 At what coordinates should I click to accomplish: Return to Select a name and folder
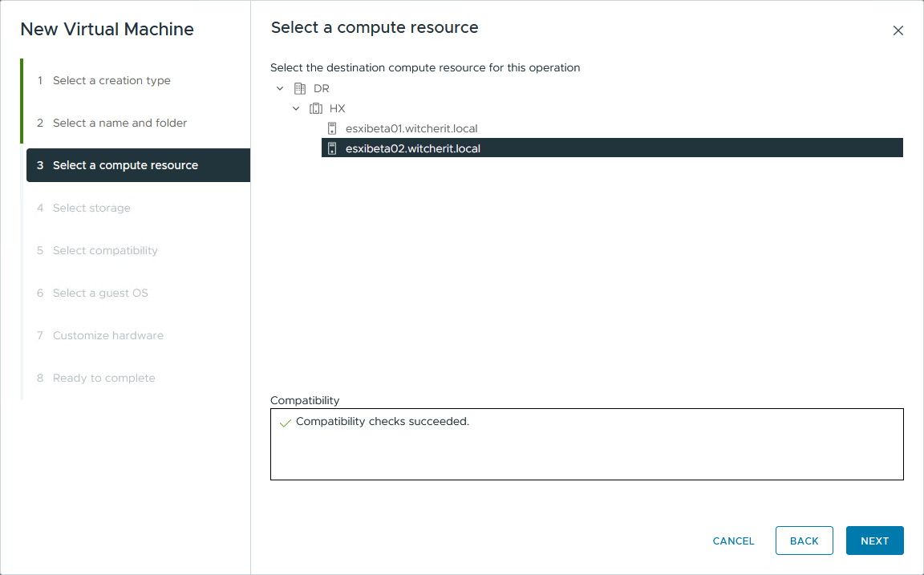click(x=120, y=123)
